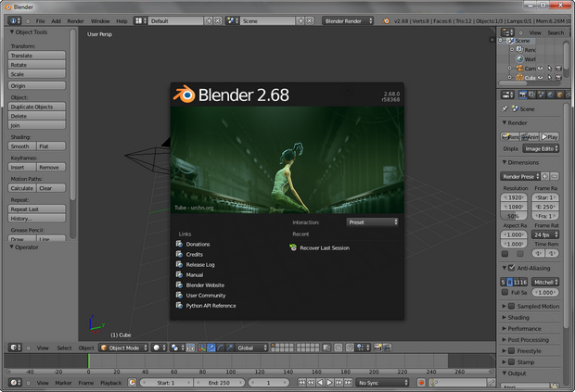Click the OpenGL render camera icon
Image resolution: width=575 pixels, height=392 pixels.
[x=377, y=348]
